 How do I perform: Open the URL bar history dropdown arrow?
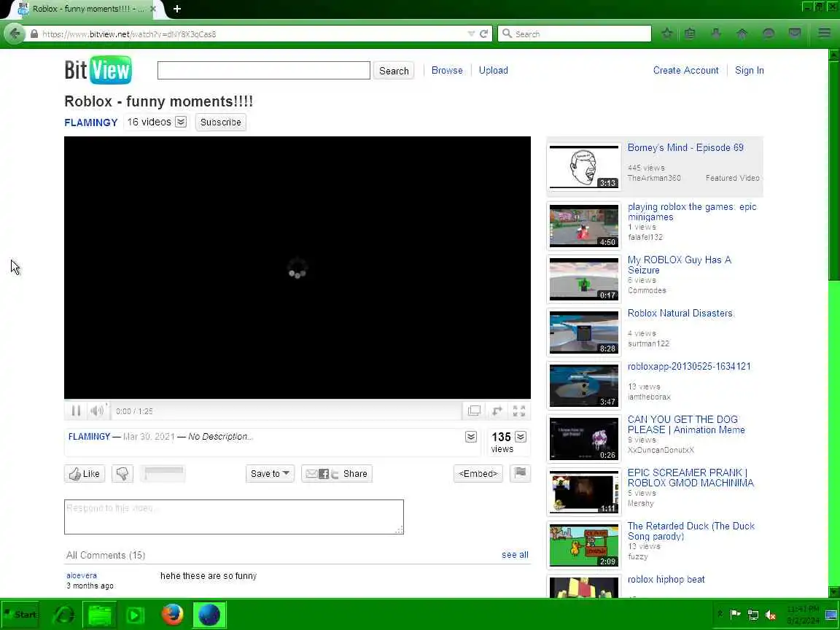pos(471,34)
